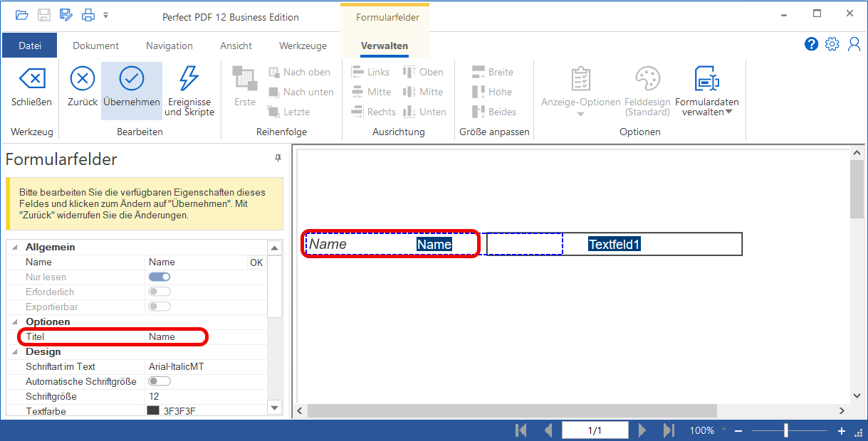Open Ereignisse und Skripte
Viewport: 868px width, 441px height.
[189, 79]
